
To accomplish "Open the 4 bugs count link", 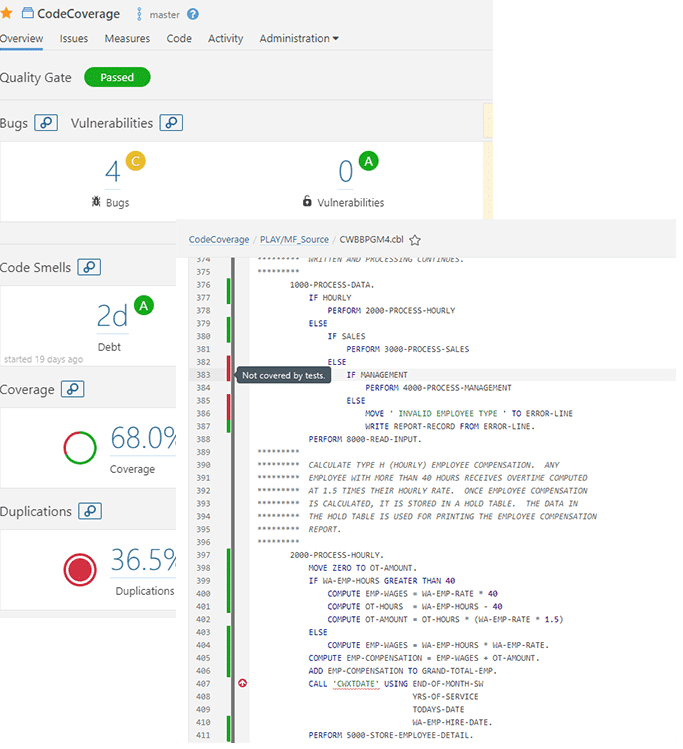I will tap(112, 172).
